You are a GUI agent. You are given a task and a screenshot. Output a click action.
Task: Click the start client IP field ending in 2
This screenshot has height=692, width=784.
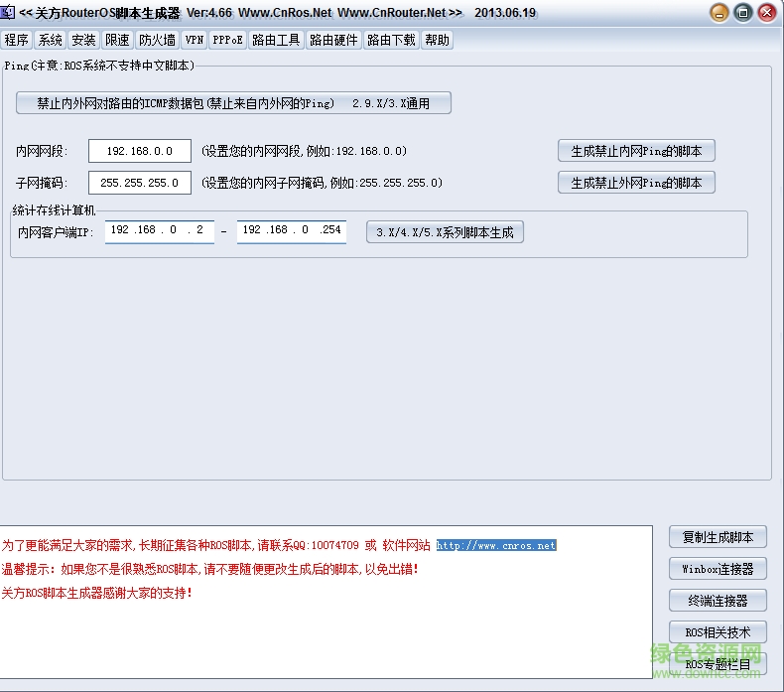pos(160,231)
